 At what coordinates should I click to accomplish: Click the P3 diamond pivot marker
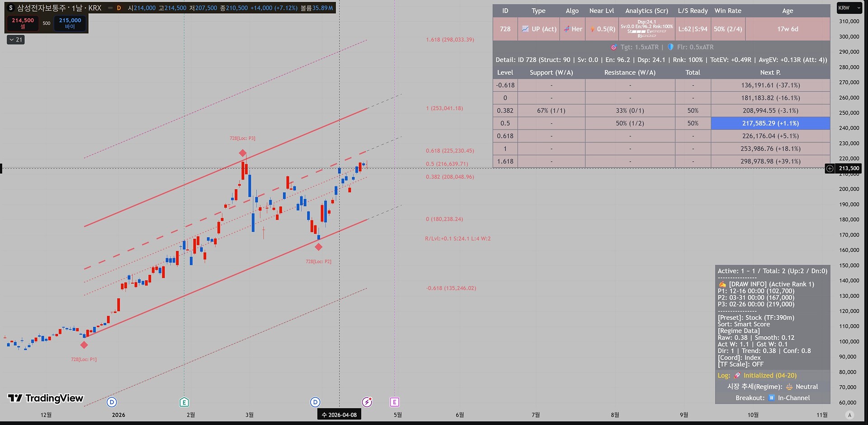pyautogui.click(x=243, y=153)
